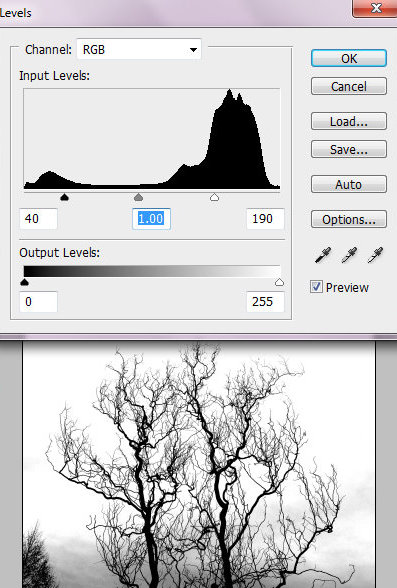This screenshot has width=397, height=588.
Task: Select the output white level slider
Action: pos(279,282)
